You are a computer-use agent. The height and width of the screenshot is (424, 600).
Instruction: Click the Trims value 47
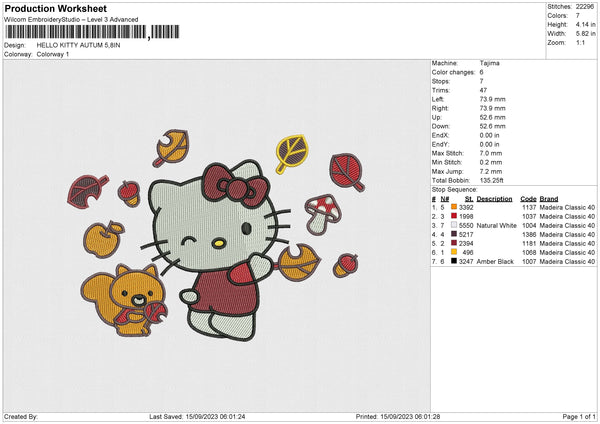coord(483,90)
